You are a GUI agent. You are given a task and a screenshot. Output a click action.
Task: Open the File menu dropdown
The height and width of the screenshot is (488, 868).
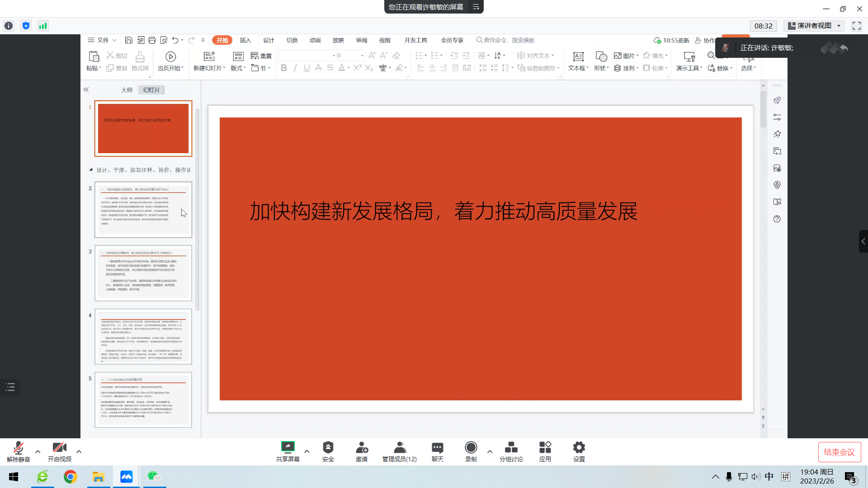(x=103, y=40)
